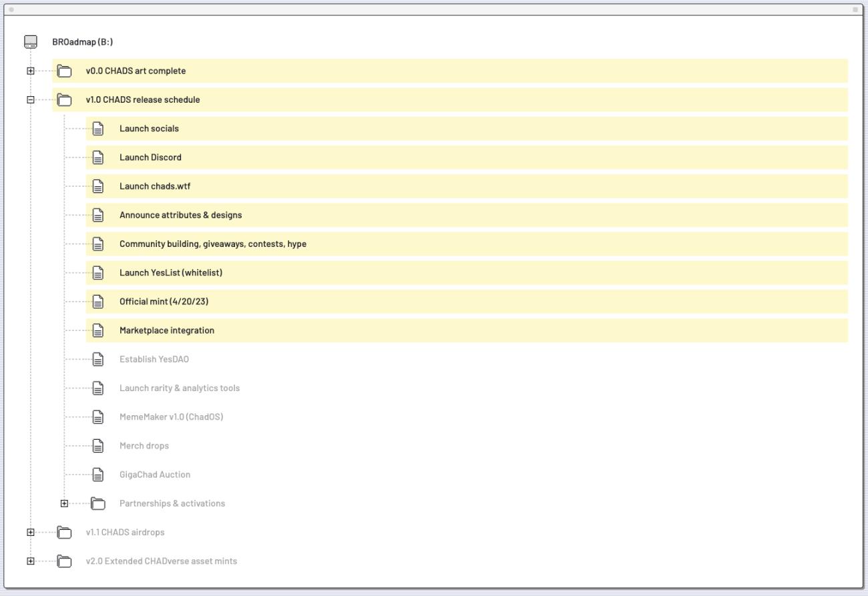Select the Launch YesList (whitelist) row
The height and width of the screenshot is (596, 868).
[x=170, y=272]
